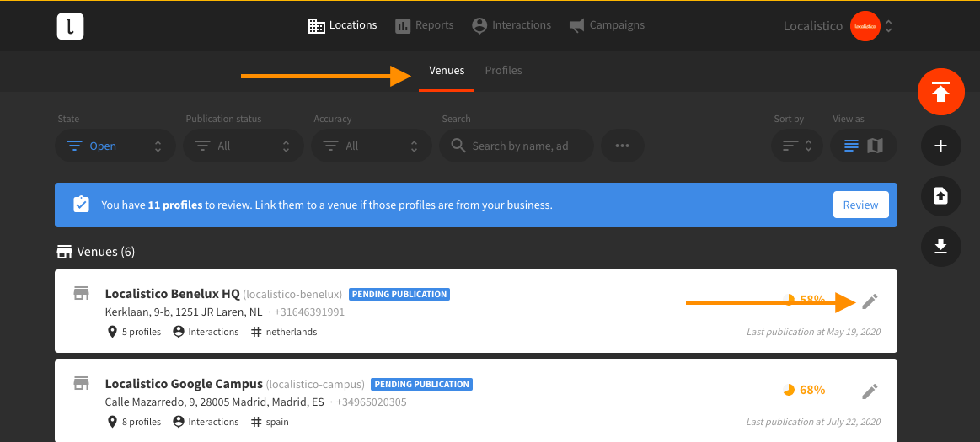This screenshot has width=980, height=442.
Task: Click 'Last publication at May 19, 2020' text
Action: point(813,332)
